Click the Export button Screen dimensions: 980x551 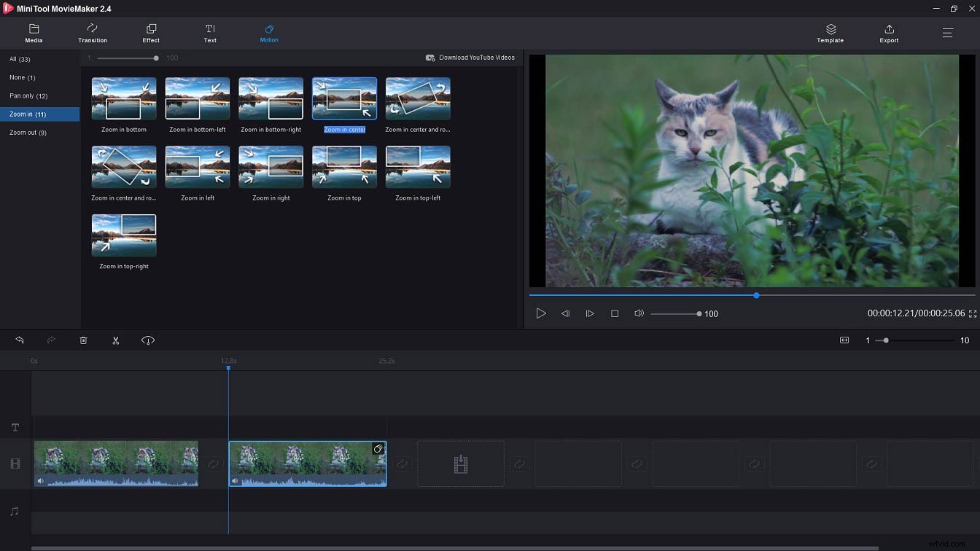889,33
